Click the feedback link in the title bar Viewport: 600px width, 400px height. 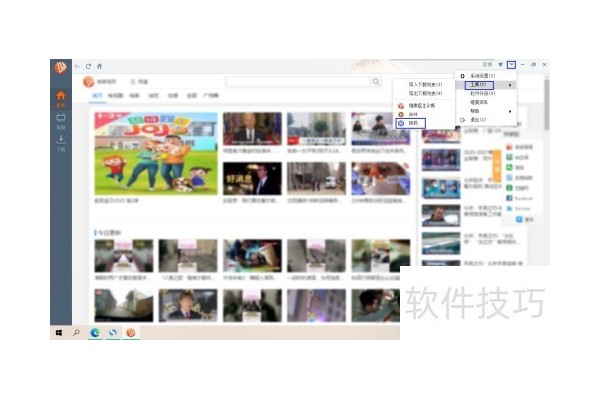click(487, 64)
